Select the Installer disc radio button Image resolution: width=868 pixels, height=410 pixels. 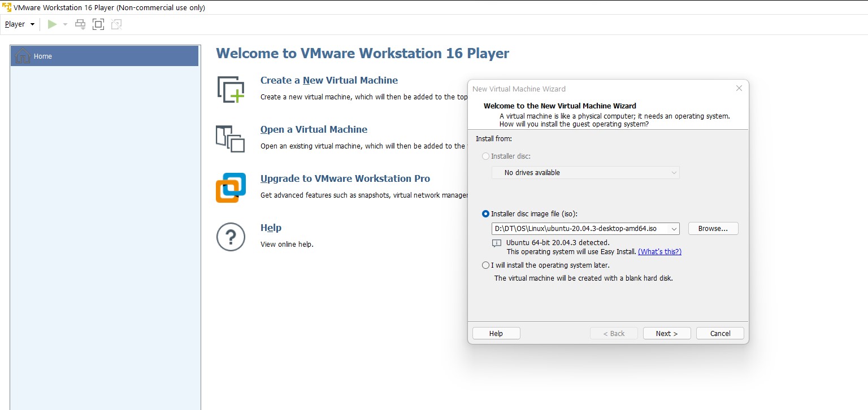point(485,156)
